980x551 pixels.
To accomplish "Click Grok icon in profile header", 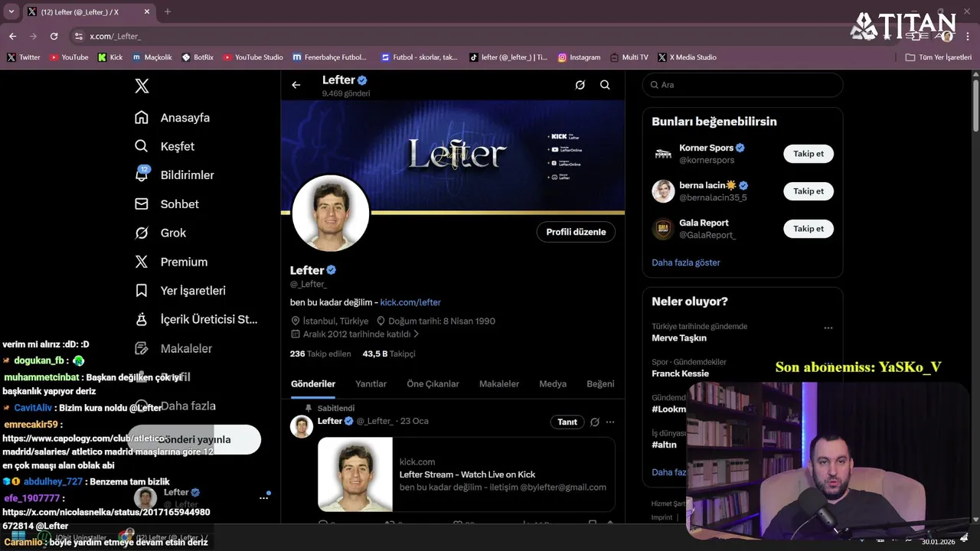I will click(580, 85).
